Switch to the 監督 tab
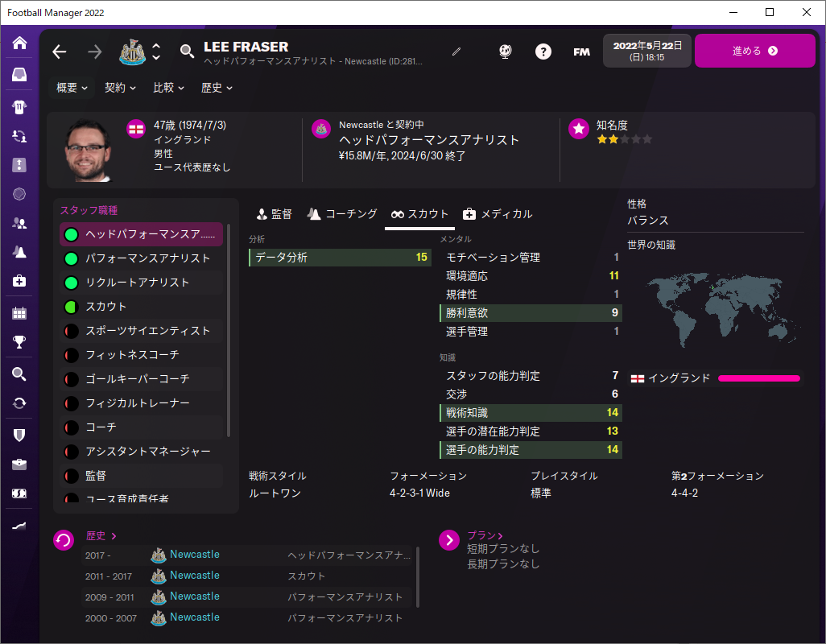 point(274,214)
